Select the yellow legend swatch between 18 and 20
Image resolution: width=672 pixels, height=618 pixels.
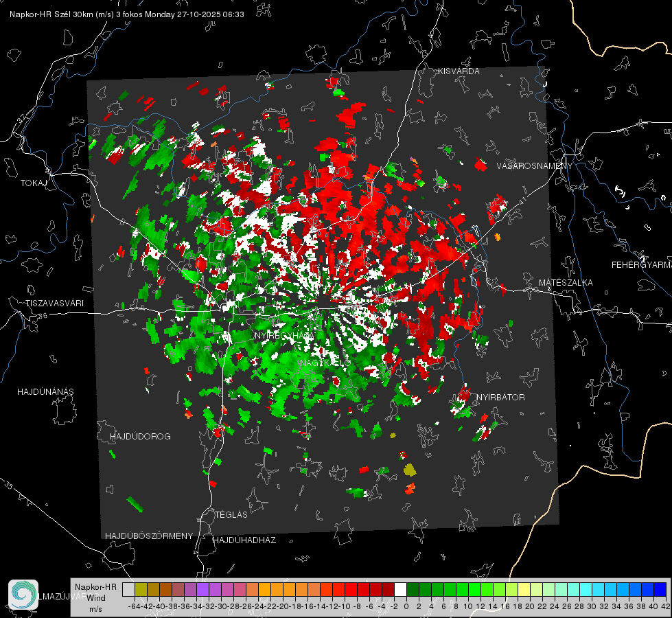point(524,590)
